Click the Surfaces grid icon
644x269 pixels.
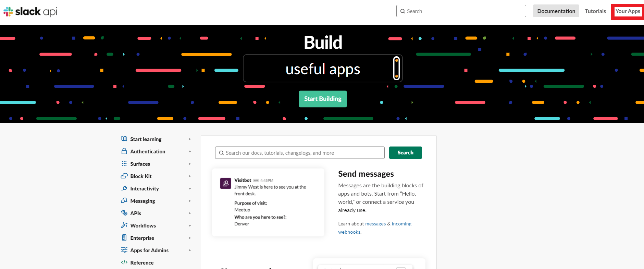pyautogui.click(x=124, y=163)
